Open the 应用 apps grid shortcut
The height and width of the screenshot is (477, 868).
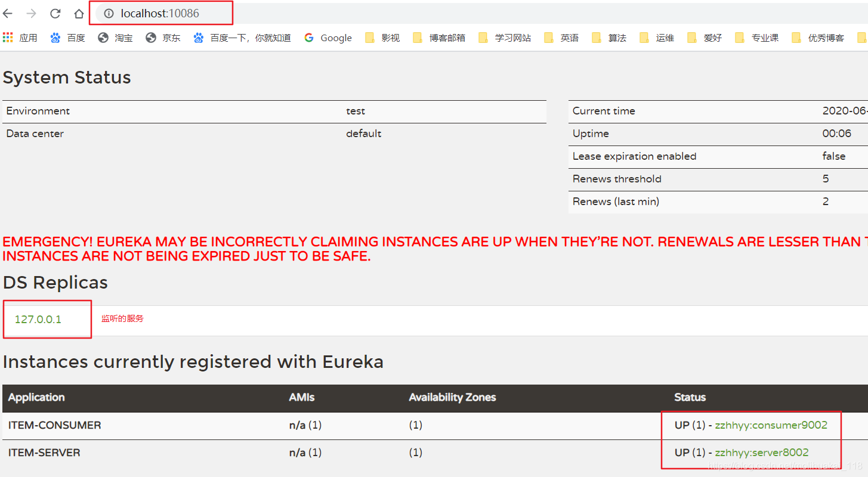point(20,38)
